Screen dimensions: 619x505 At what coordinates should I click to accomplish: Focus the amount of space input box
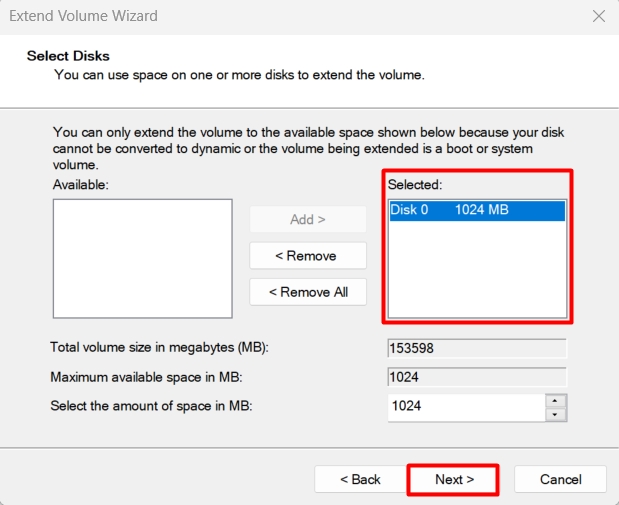pos(465,407)
